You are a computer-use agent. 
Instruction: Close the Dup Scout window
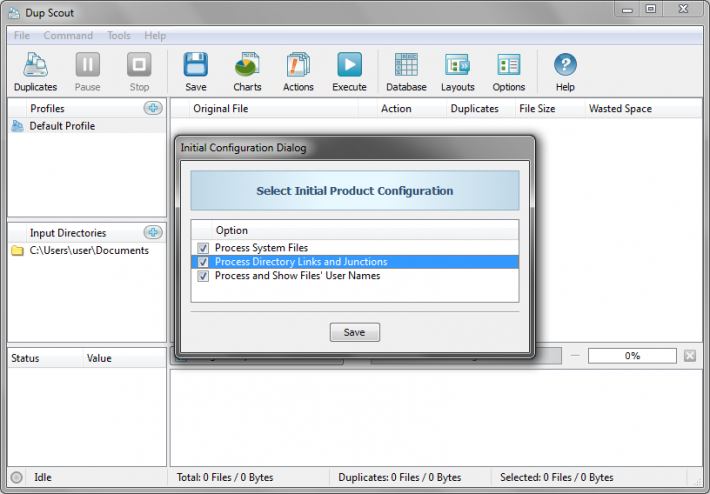coord(683,10)
